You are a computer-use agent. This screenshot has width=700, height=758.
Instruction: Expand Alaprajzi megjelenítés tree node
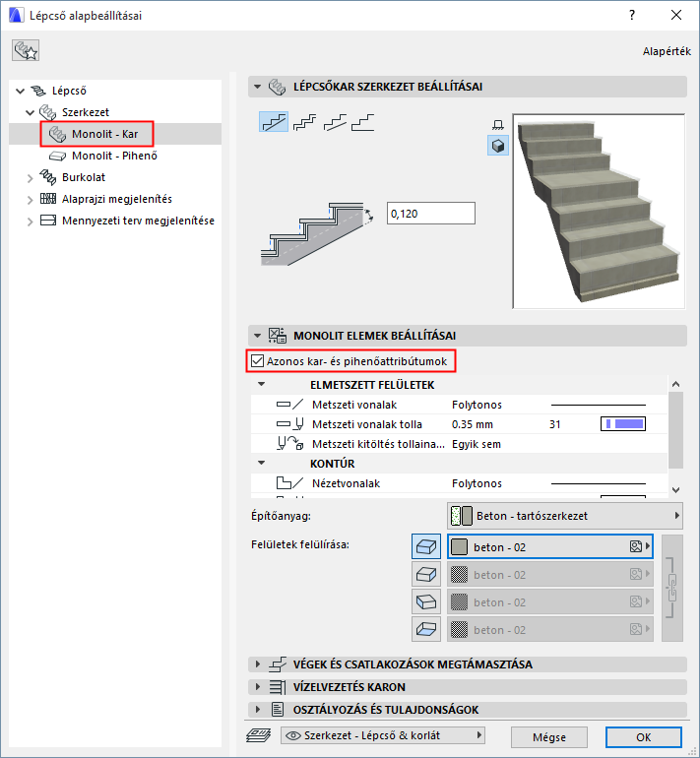(x=30, y=200)
